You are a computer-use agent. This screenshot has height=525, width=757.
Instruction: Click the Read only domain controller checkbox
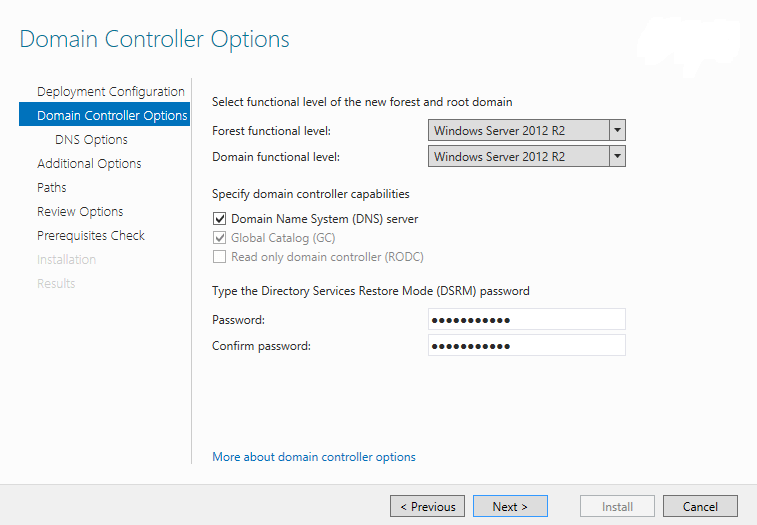click(219, 257)
